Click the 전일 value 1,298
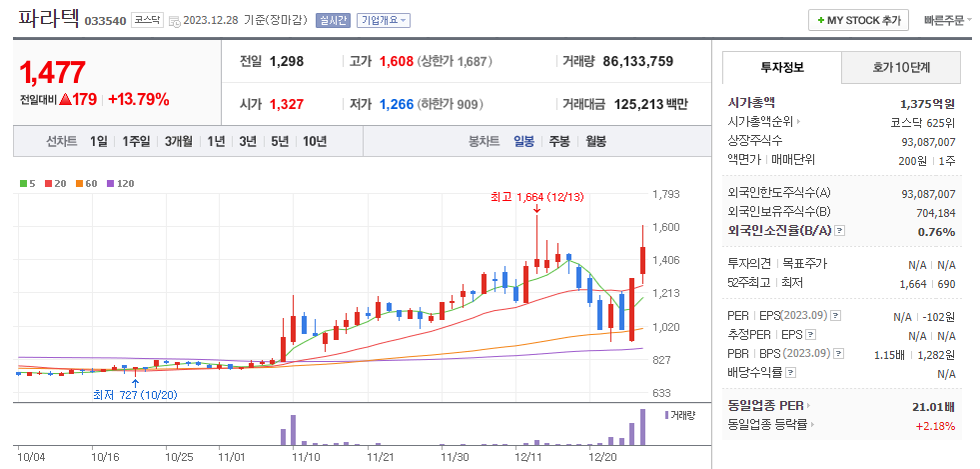The width and height of the screenshot is (980, 469). pyautogui.click(x=287, y=61)
